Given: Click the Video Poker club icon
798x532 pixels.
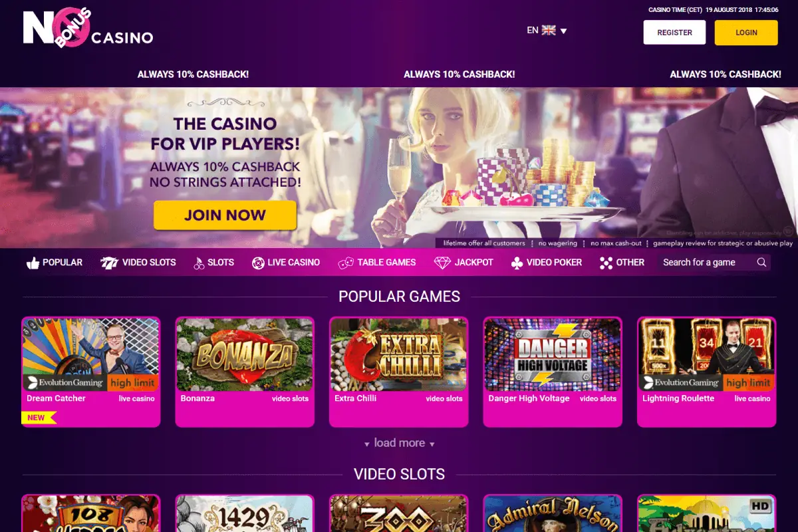Looking at the screenshot, I should click(x=517, y=263).
